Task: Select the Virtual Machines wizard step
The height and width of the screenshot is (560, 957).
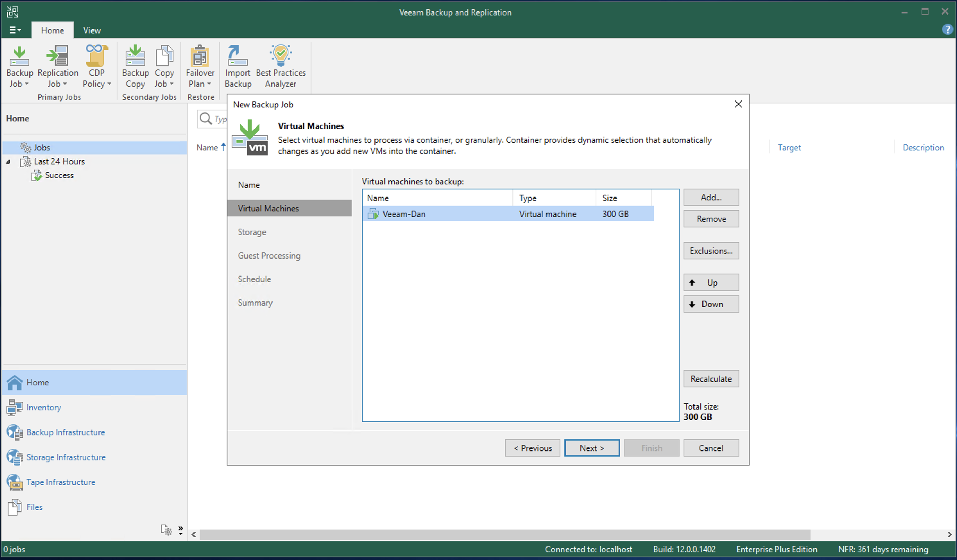Action: coord(290,208)
